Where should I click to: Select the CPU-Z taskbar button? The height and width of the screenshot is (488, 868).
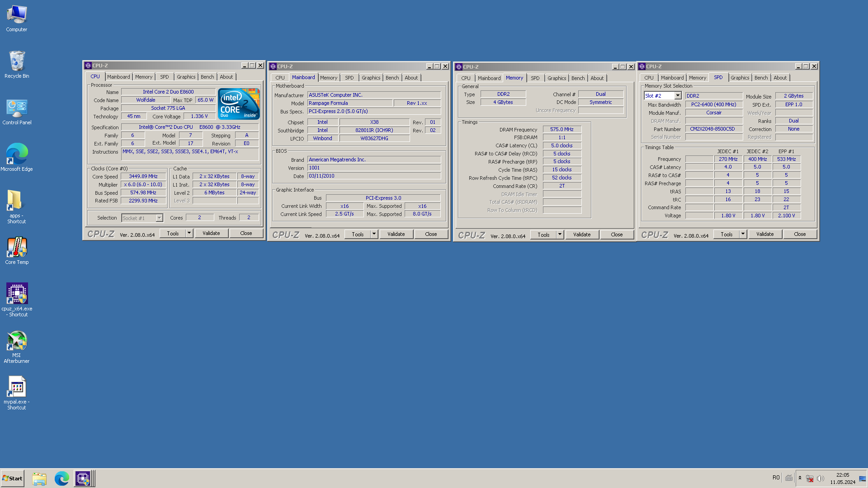(x=84, y=479)
